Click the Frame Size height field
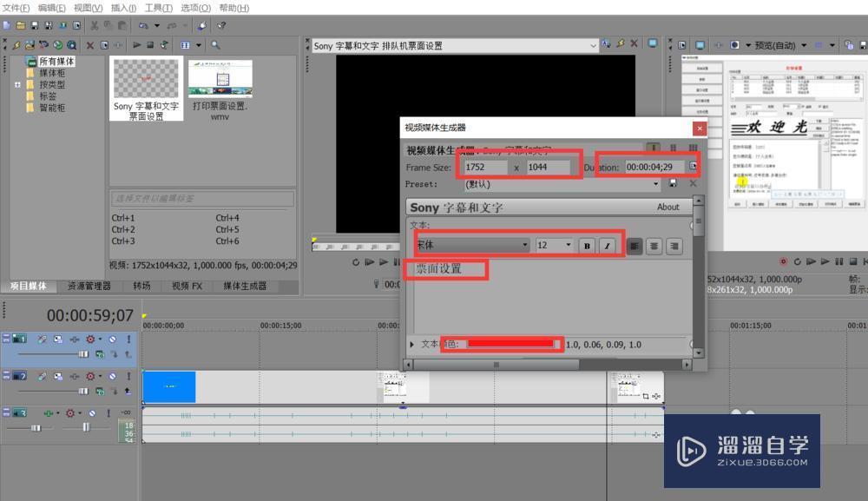This screenshot has height=501, width=868. point(548,168)
